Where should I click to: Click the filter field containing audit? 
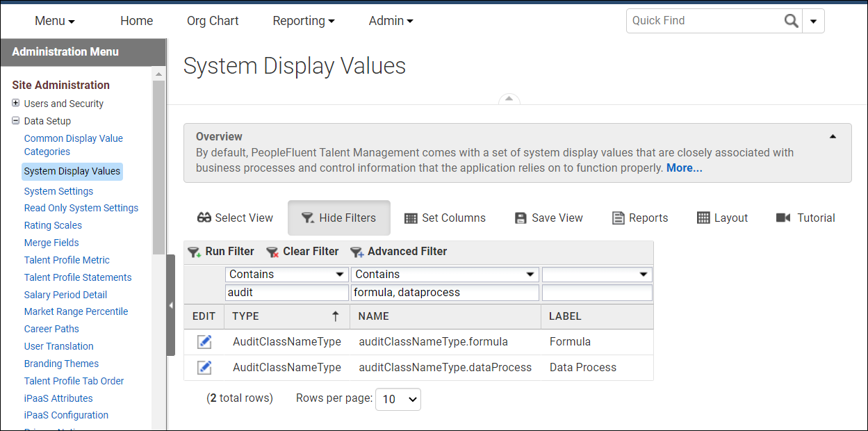(286, 292)
